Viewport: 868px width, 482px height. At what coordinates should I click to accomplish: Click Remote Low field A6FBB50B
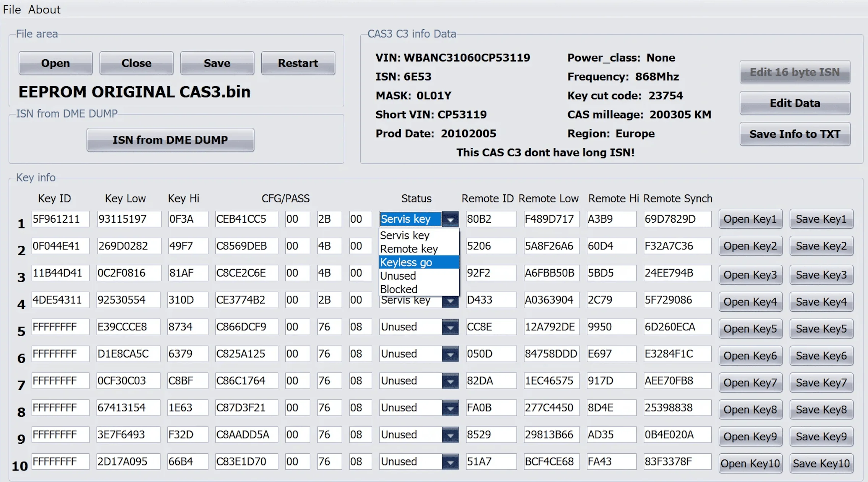551,273
